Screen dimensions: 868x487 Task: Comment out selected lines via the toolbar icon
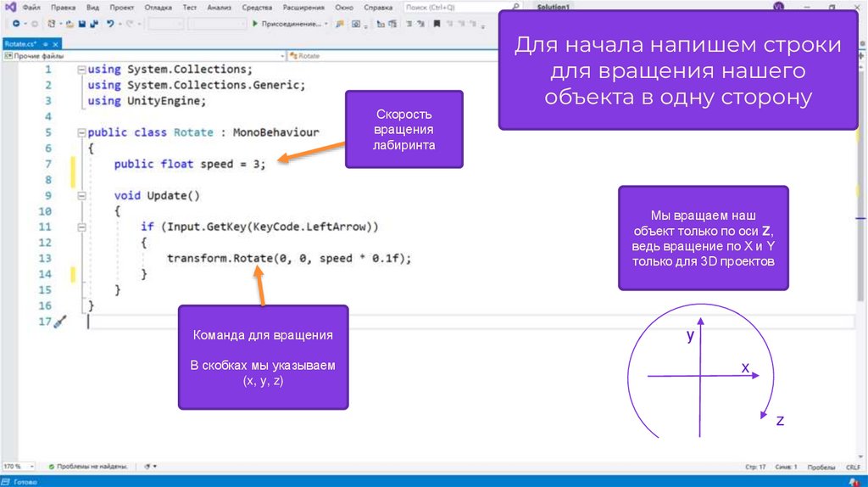click(x=409, y=24)
